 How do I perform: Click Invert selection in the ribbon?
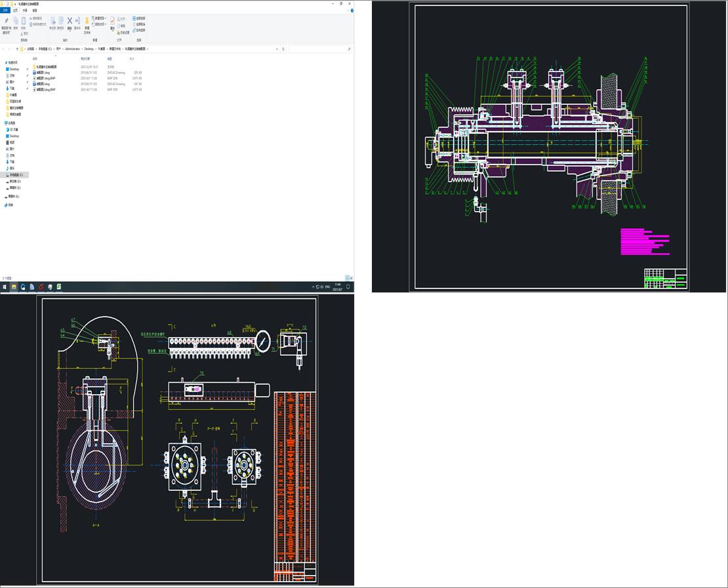139,30
